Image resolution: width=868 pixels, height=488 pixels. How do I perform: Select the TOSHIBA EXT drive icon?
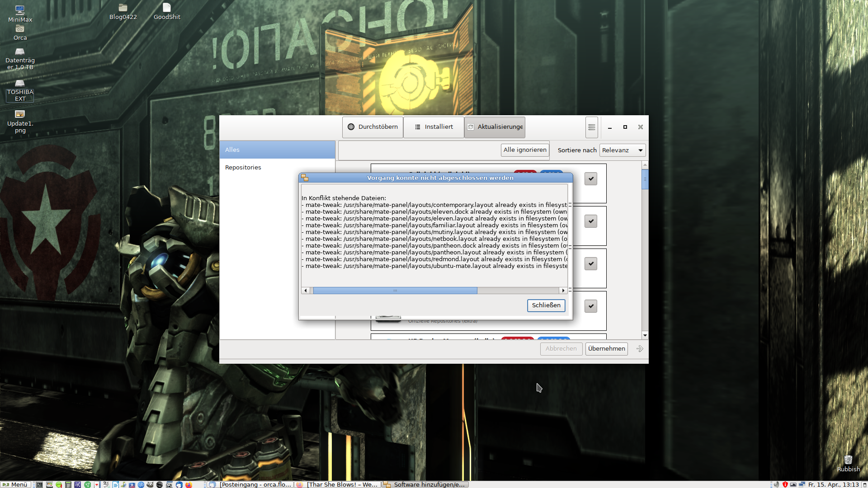[x=20, y=90]
